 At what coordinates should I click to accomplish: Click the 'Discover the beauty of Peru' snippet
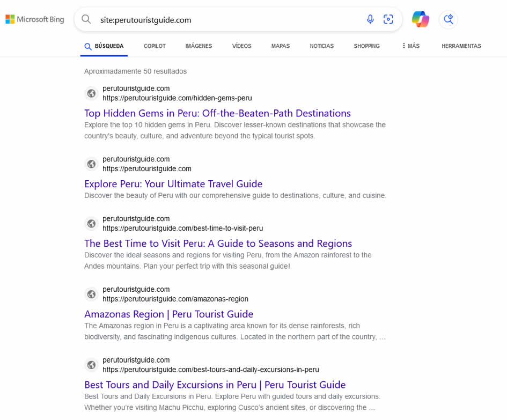(236, 195)
